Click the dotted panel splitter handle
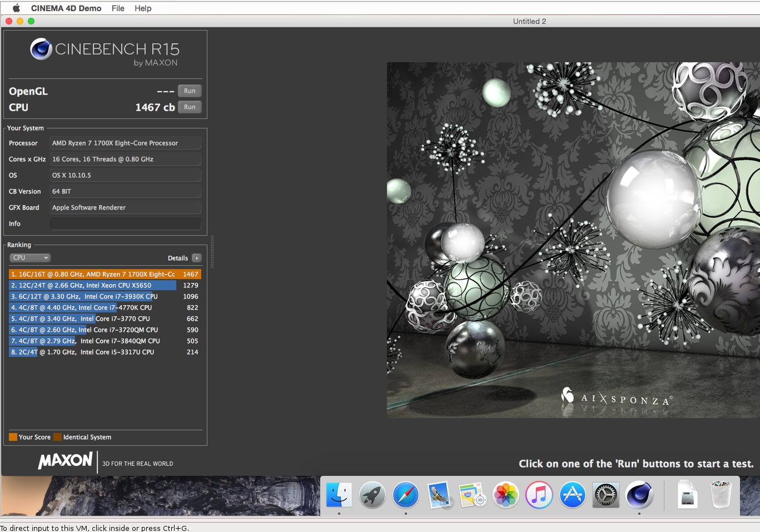 [212, 252]
